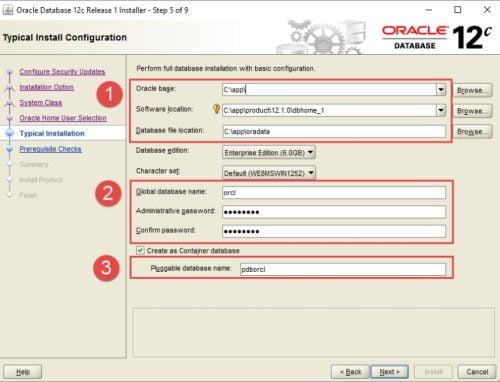Select the Typical Installation step
The height and width of the screenshot is (382, 500).
52,133
